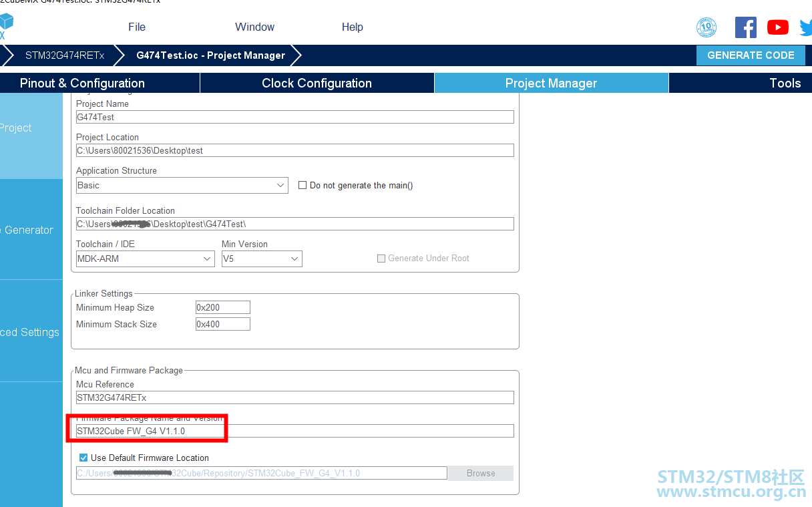This screenshot has width=812, height=507.
Task: Open the Facebook icon link
Action: [745, 27]
